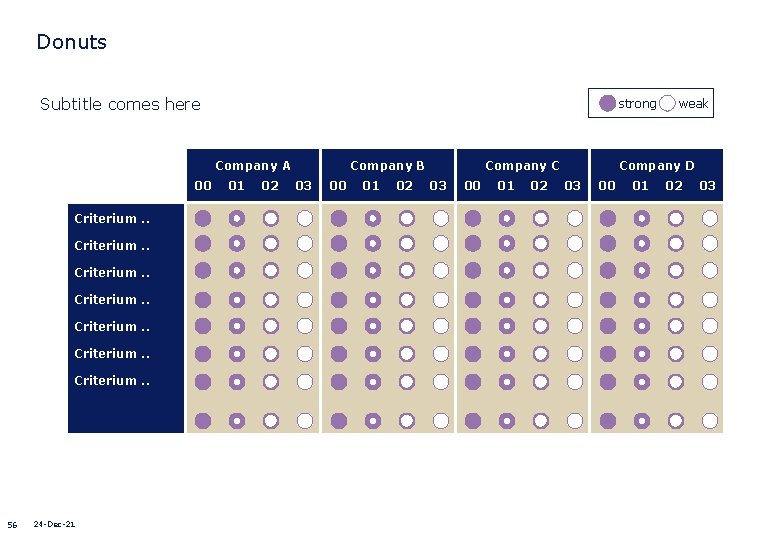Click the filled strong donut in the legend
The image size is (780, 540).
(x=607, y=103)
